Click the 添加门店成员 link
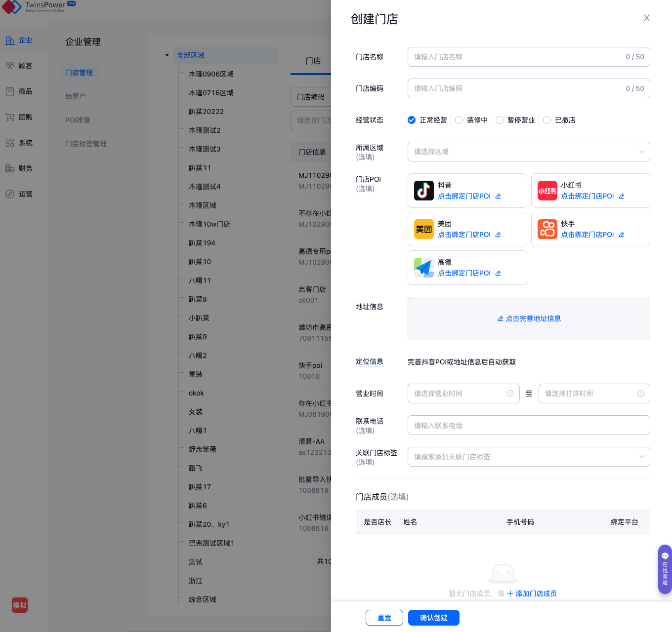The height and width of the screenshot is (632, 672). click(532, 593)
